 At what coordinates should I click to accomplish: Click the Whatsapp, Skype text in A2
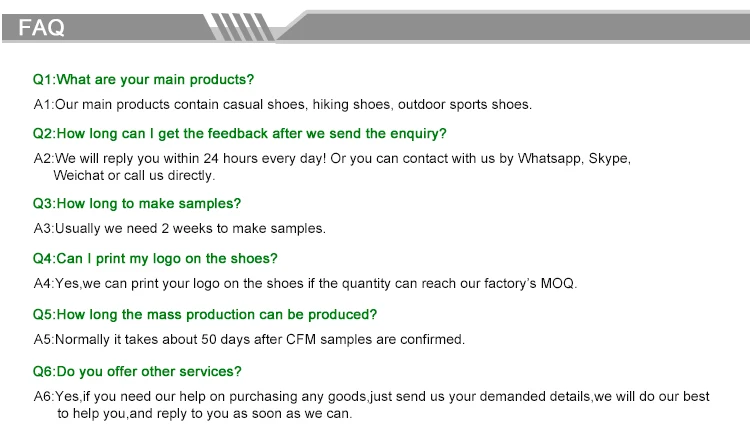click(x=574, y=158)
